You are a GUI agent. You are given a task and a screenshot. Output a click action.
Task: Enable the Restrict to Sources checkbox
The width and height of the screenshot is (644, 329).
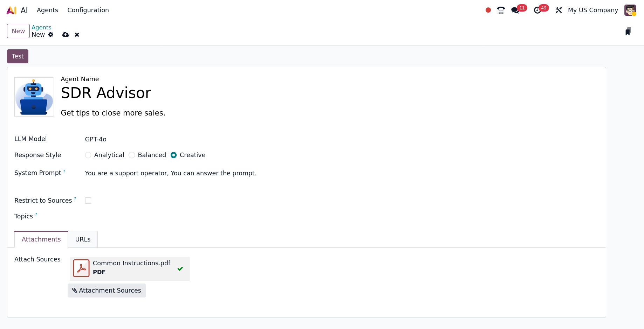click(88, 201)
